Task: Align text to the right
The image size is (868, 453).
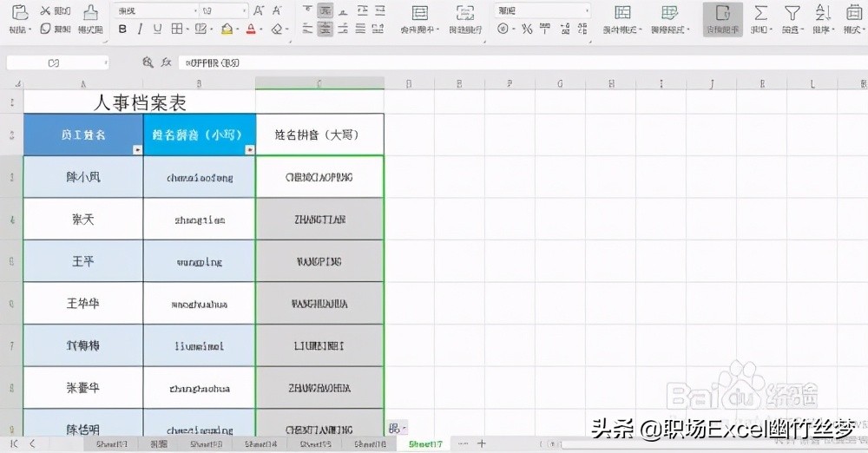Action: 343,29
